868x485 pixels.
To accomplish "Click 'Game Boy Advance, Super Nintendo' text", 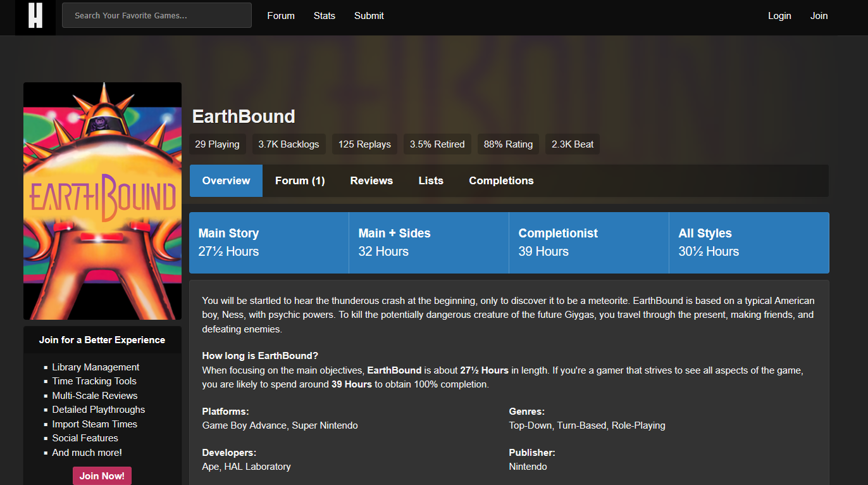I will point(280,425).
